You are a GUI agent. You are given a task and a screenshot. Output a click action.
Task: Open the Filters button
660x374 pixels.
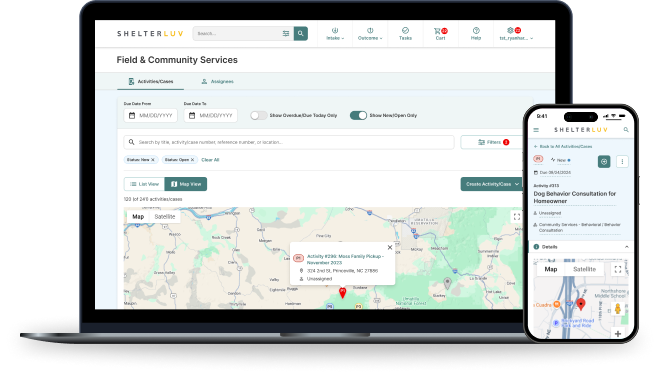(x=492, y=142)
